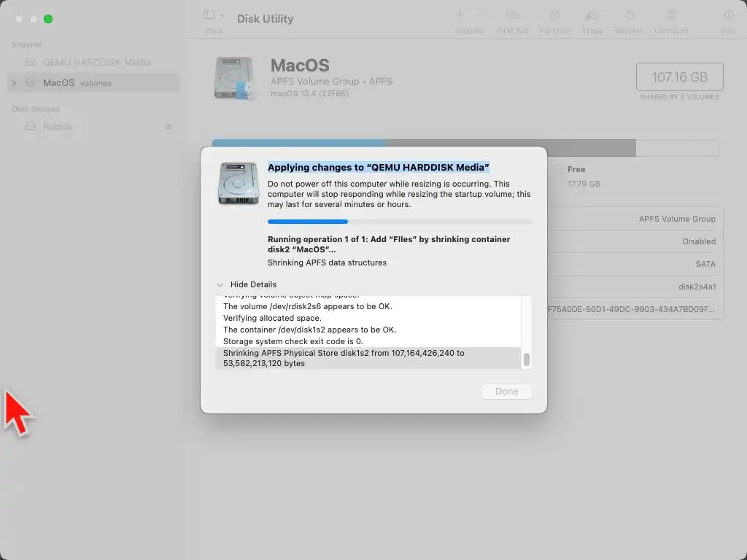Screen dimensions: 747x560
Task: Click the Disk Utility window title
Action: coord(265,18)
